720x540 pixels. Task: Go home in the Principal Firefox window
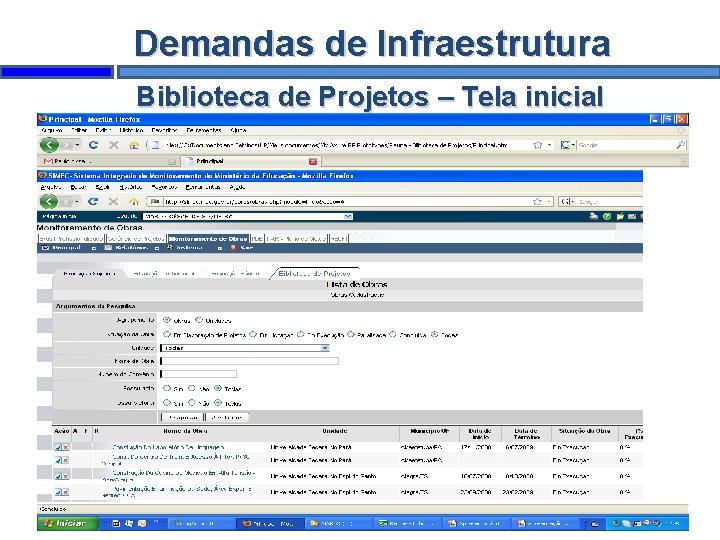point(134,145)
